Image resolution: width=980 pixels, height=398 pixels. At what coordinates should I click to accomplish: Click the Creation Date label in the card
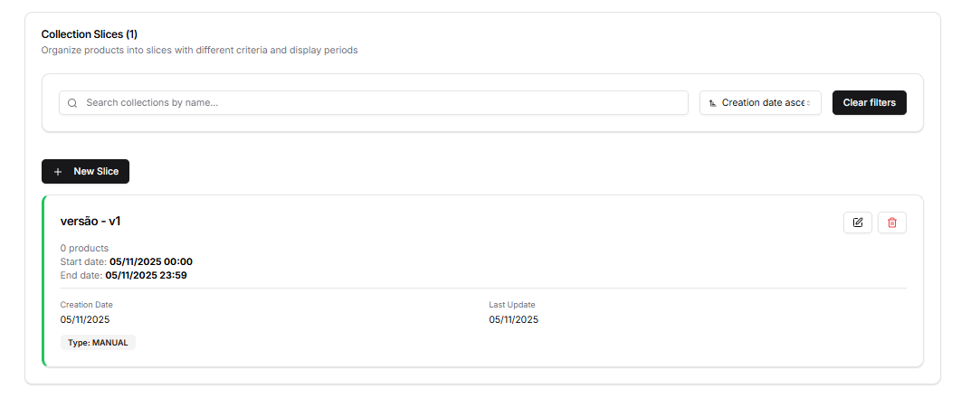(x=87, y=305)
